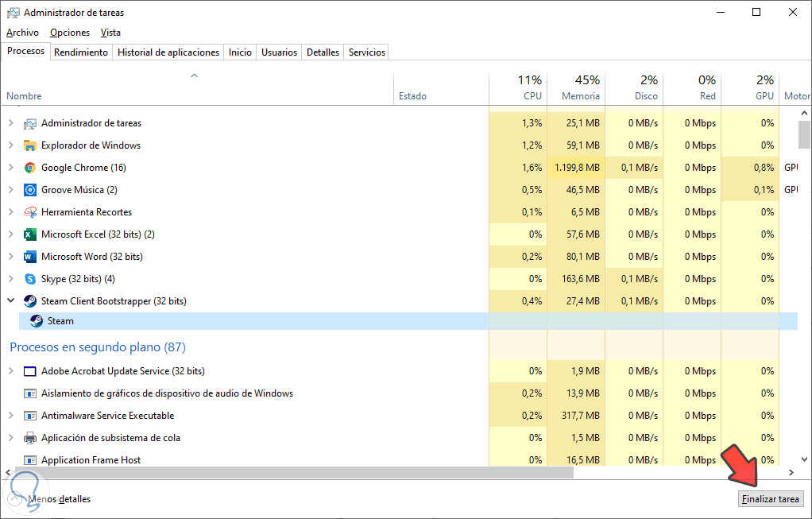Click the horizontal scrollbar thumb
The width and height of the screenshot is (812, 519).
286,473
